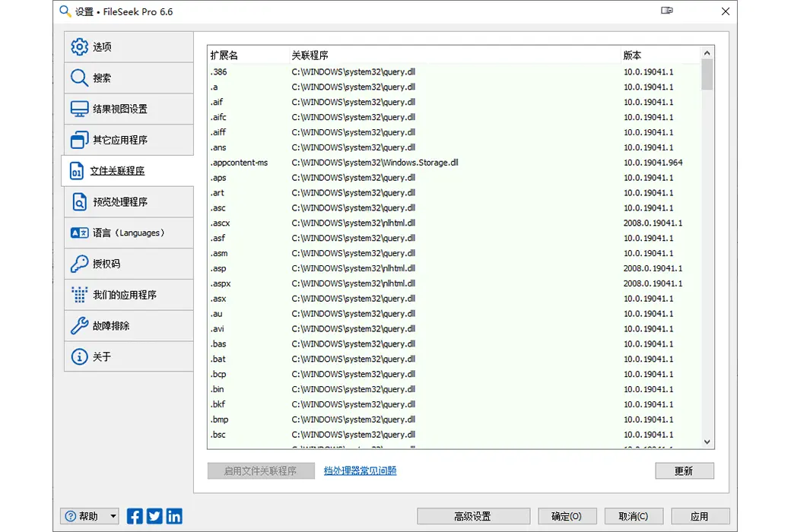Screen dimensions: 791x532
Task: Click the 帮助 question mark icon
Action: (x=71, y=516)
